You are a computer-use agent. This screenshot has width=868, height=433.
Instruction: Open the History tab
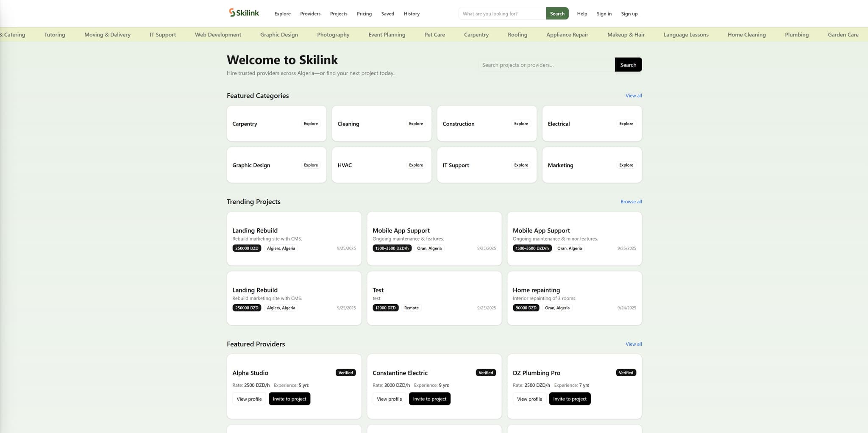tap(411, 14)
